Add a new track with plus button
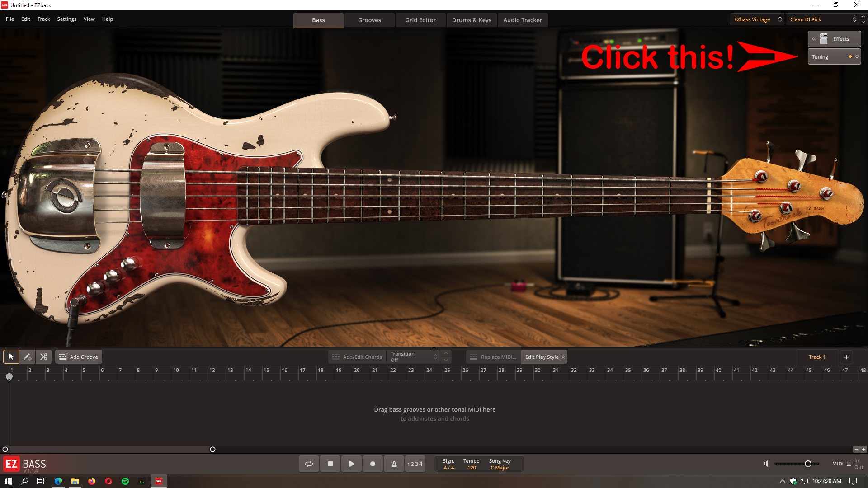This screenshot has height=488, width=868. [x=846, y=357]
